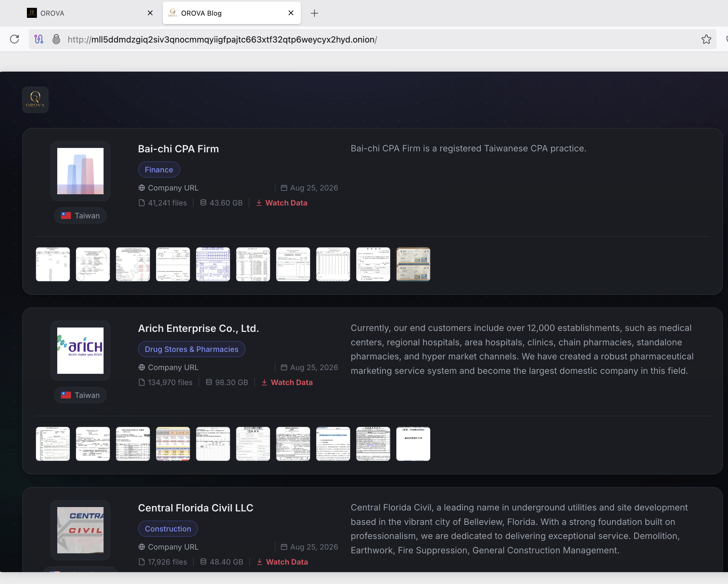The image size is (728, 584).
Task: Click the Bai-chi Aug 25, 2026 date
Action: click(309, 188)
